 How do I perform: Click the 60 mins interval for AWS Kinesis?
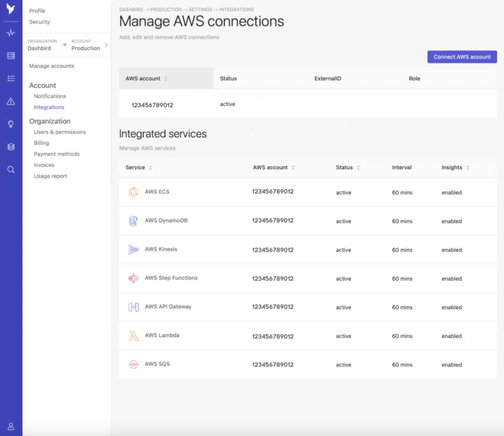(402, 250)
